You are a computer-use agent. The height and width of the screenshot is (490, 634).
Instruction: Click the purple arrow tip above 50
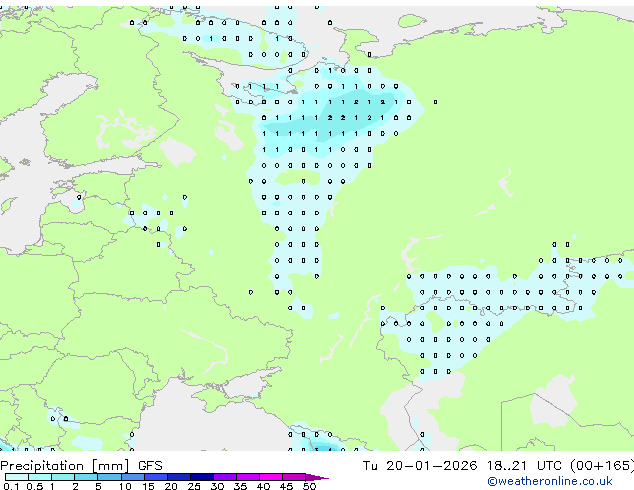pyautogui.click(x=317, y=477)
